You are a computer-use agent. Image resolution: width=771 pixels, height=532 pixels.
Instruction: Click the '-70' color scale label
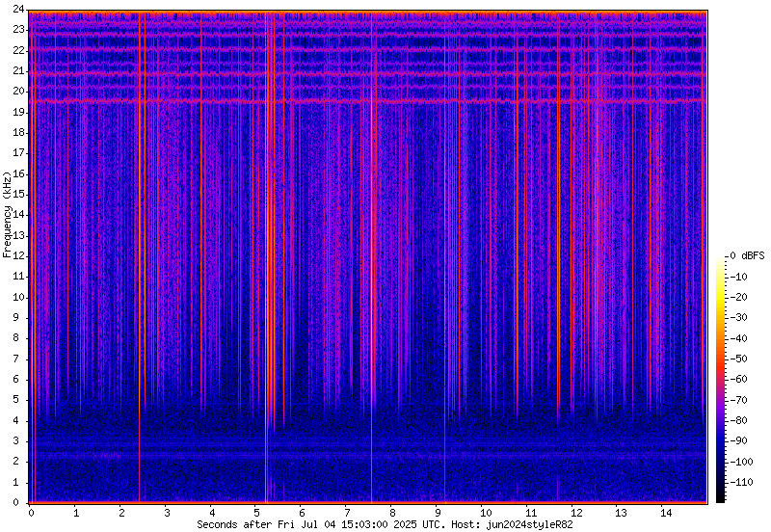coord(737,400)
